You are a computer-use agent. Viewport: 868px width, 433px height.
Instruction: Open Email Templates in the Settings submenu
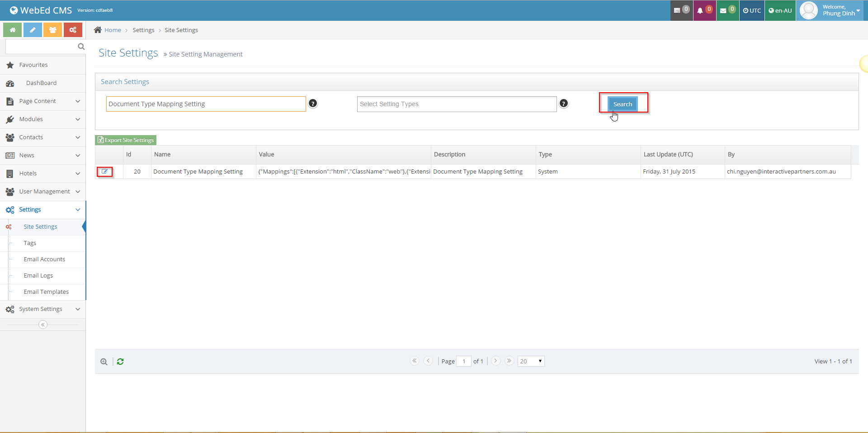(46, 292)
